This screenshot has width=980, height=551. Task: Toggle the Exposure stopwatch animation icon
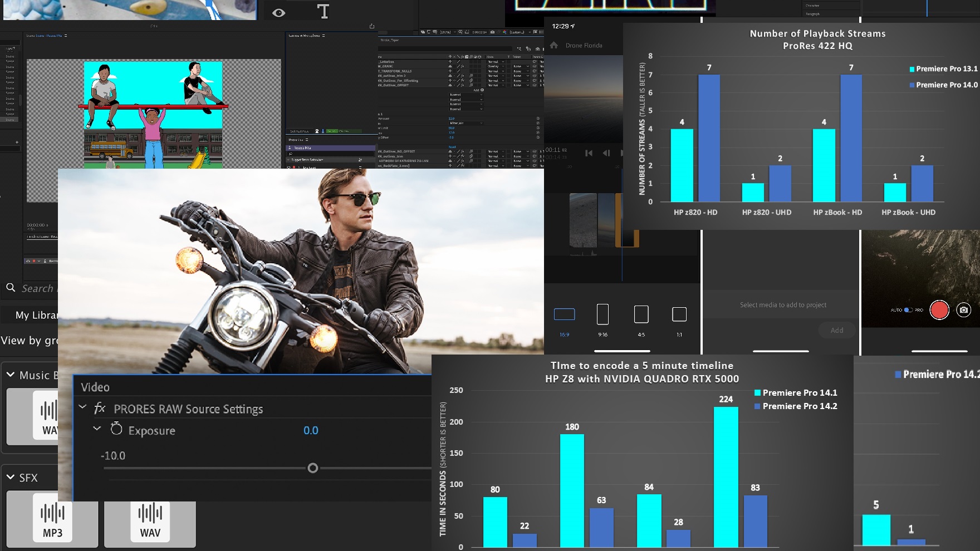(x=116, y=429)
